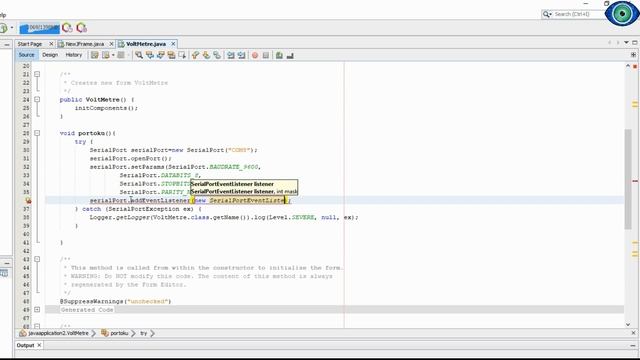Open search magnifier category dropdown
Viewport: 640px width, 360px height.
coord(547,14)
